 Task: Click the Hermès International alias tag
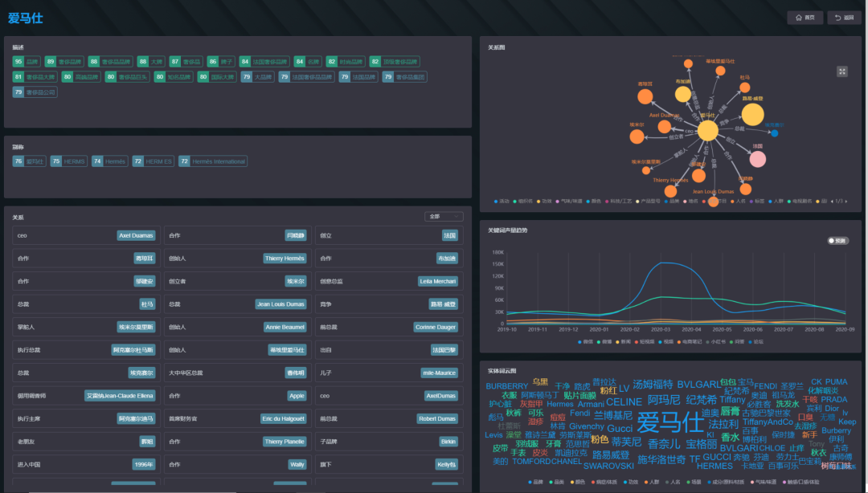pyautogui.click(x=213, y=161)
